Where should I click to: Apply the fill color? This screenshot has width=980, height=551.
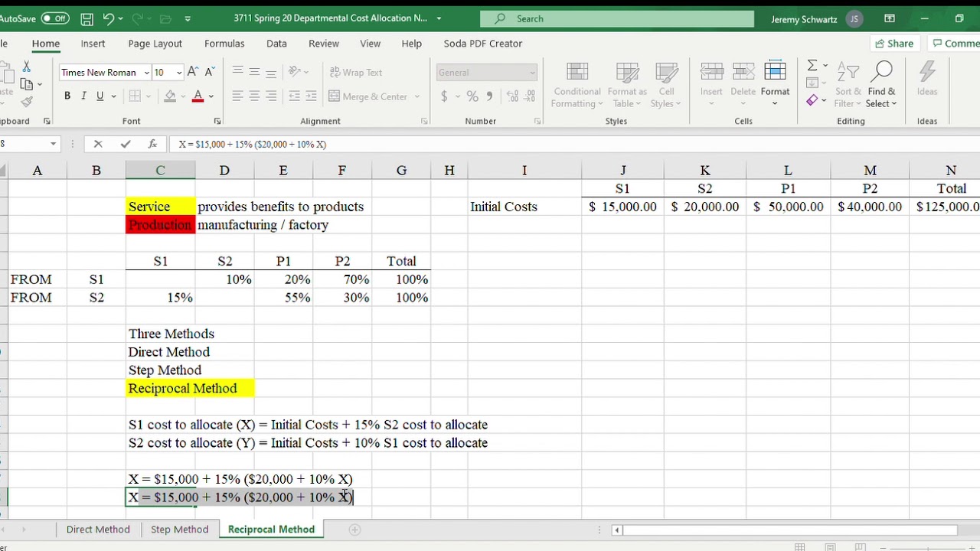point(170,96)
